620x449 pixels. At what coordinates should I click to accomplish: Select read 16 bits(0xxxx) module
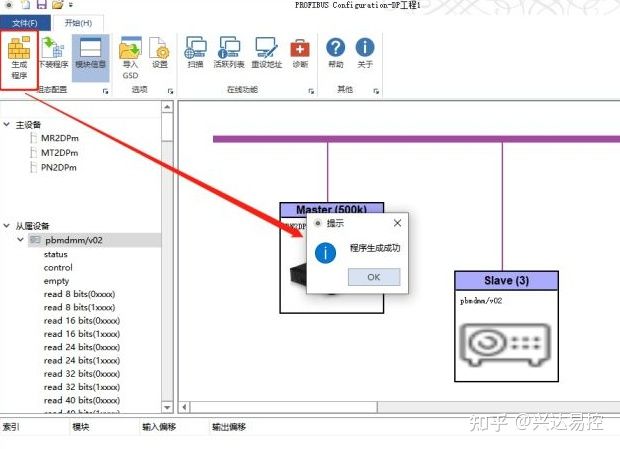pyautogui.click(x=82, y=321)
